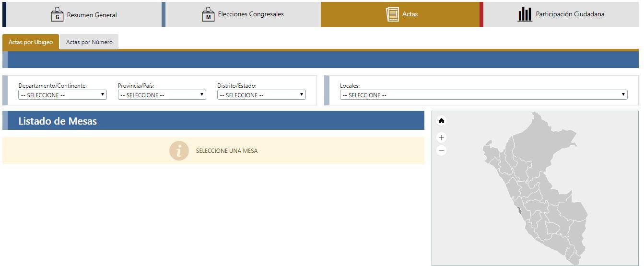
Task: Click the Resumen General ballot box icon
Action: (x=57, y=14)
